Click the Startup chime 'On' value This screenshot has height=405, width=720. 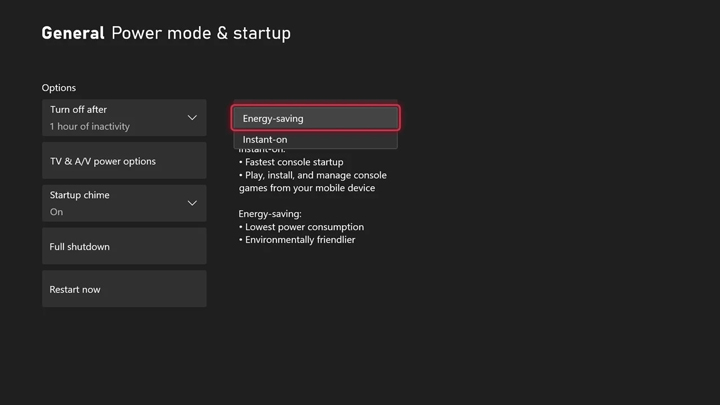coord(57,212)
